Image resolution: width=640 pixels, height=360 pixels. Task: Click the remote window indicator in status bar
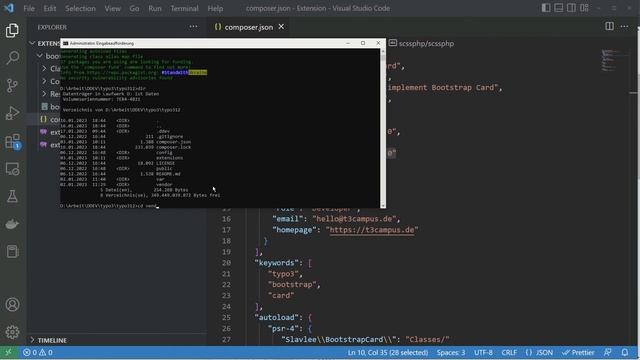(8, 352)
